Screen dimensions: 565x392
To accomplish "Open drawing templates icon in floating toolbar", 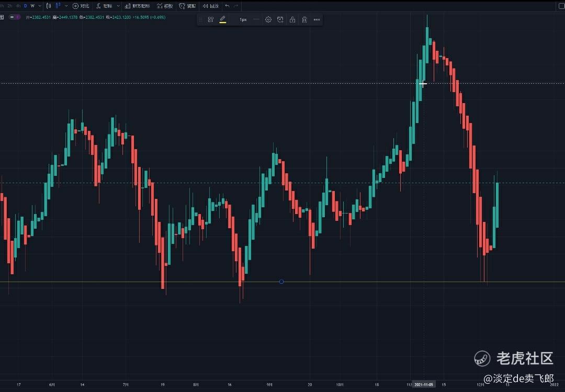I will point(211,20).
